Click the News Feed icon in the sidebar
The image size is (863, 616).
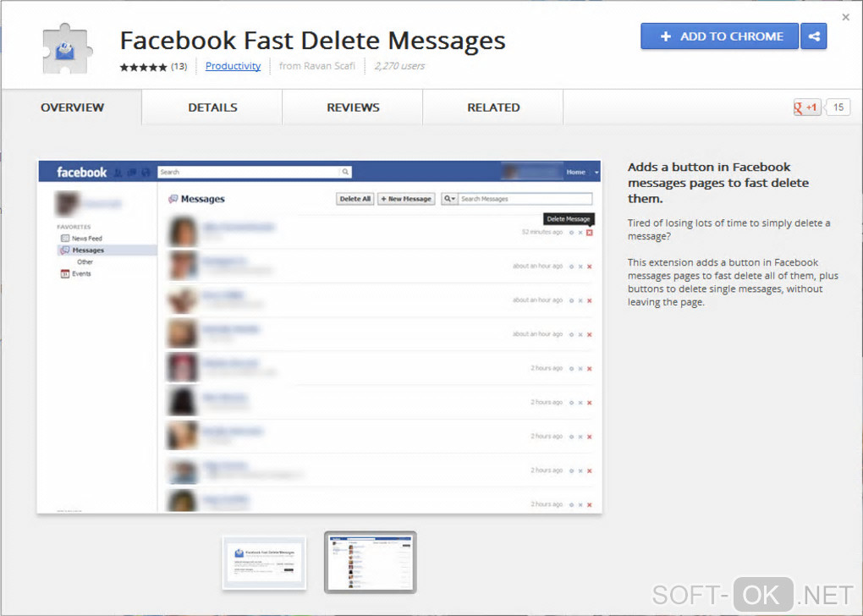click(x=65, y=239)
